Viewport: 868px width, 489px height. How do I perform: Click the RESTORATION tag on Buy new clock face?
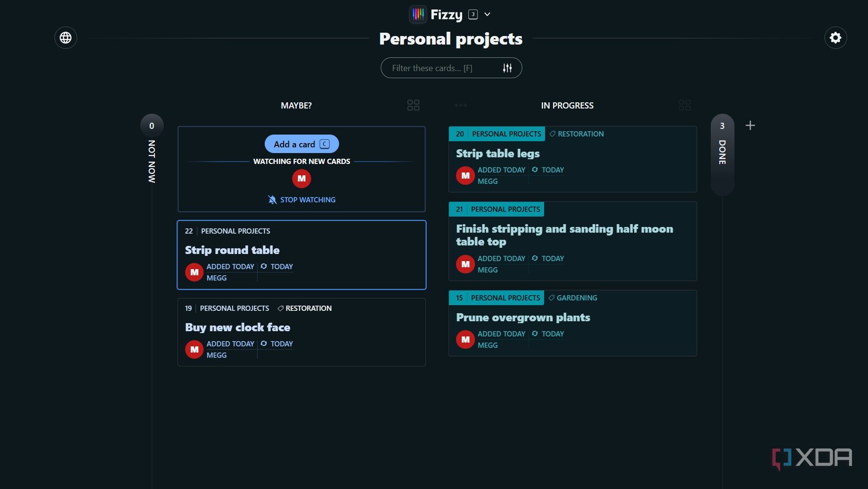(x=304, y=308)
